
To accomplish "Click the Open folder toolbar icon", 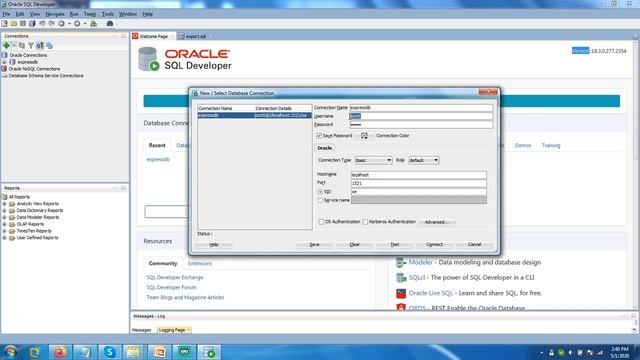I will (x=14, y=24).
